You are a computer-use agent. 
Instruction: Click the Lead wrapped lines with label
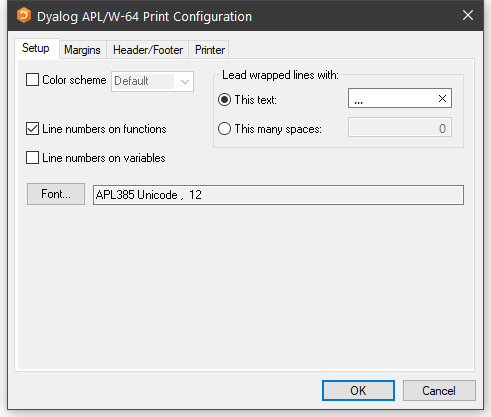coord(280,75)
